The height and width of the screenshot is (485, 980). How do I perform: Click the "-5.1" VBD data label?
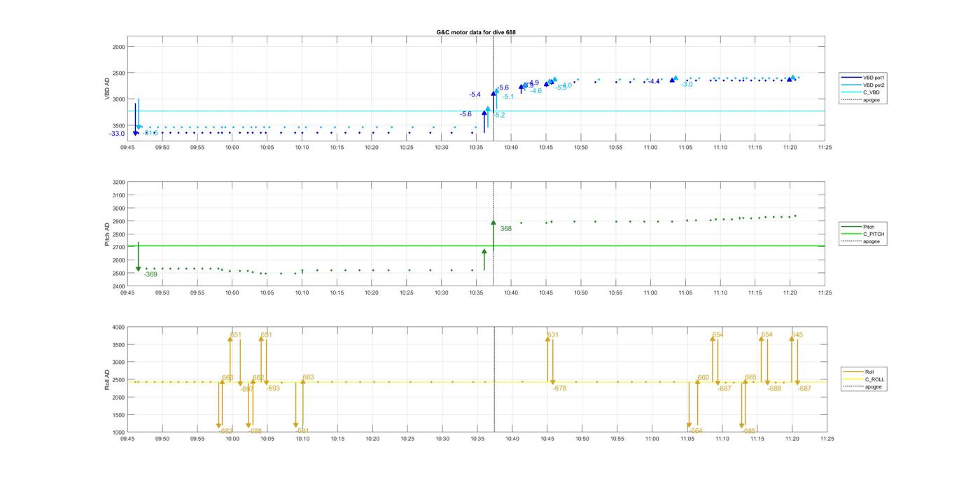[x=508, y=97]
